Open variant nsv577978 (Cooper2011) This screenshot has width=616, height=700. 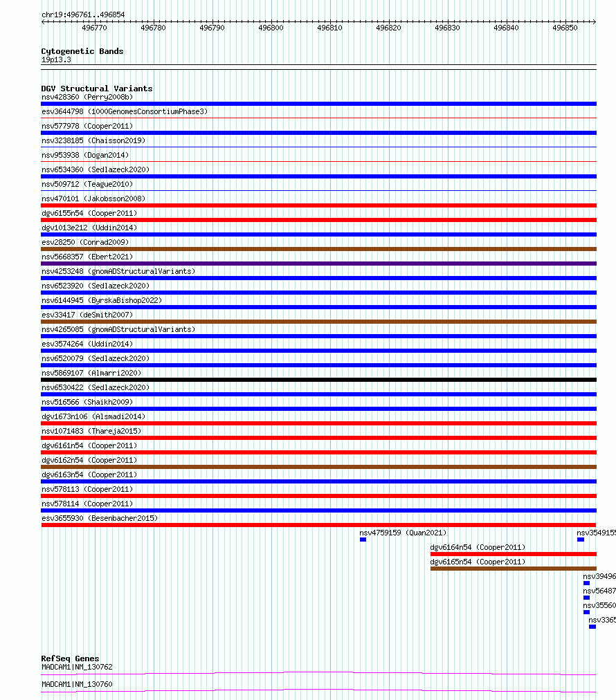click(87, 126)
